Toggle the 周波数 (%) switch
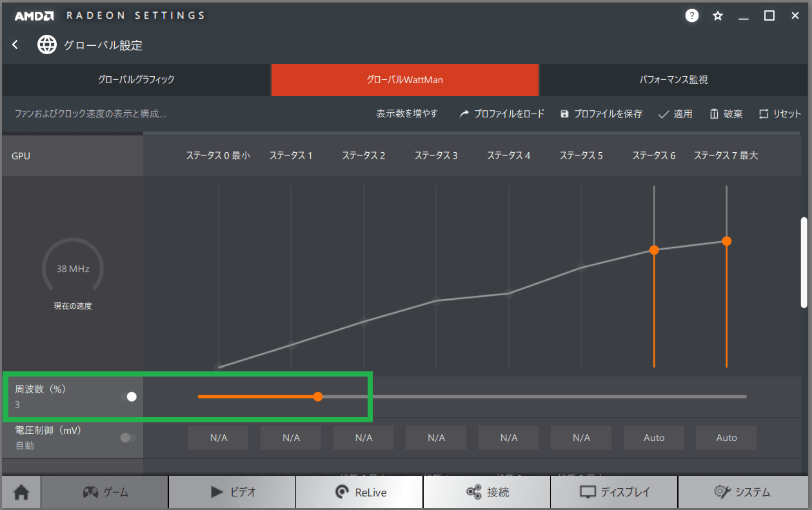Screen dimensions: 812x510 point(129,397)
